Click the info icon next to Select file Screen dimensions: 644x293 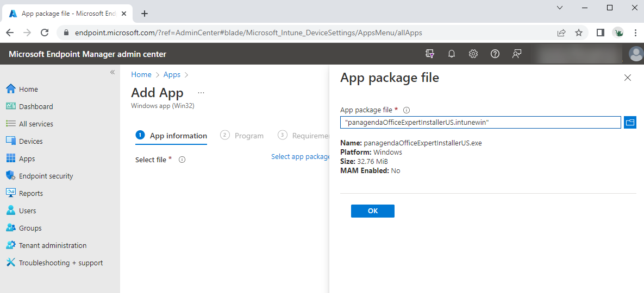183,160
